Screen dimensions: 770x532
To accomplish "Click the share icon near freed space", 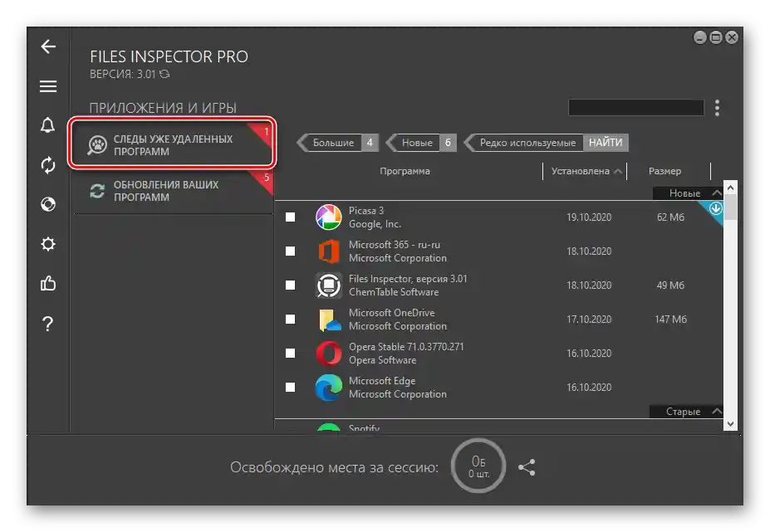I will [527, 467].
